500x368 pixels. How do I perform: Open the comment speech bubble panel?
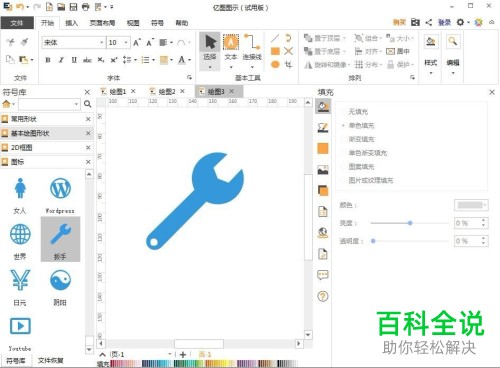(323, 275)
